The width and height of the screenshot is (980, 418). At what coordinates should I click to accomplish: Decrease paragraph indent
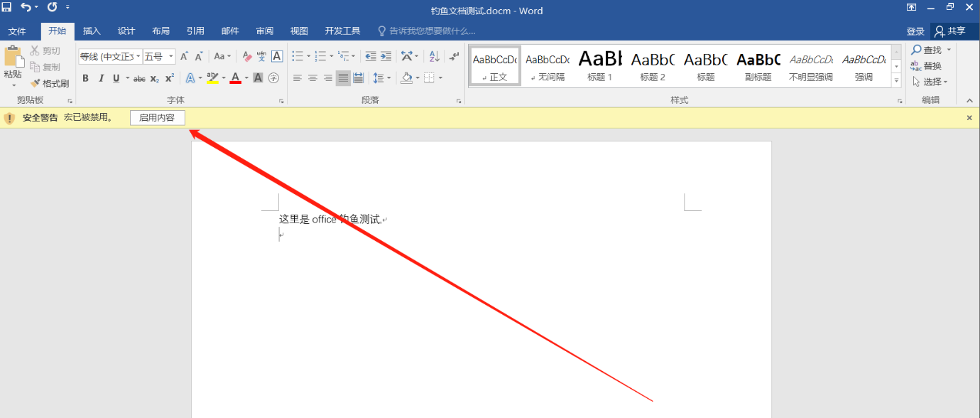(x=370, y=56)
